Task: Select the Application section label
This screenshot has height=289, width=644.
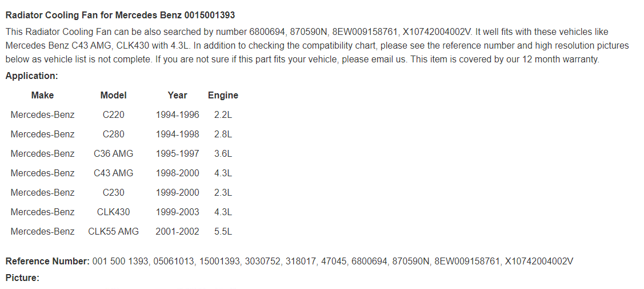Action: [31, 76]
